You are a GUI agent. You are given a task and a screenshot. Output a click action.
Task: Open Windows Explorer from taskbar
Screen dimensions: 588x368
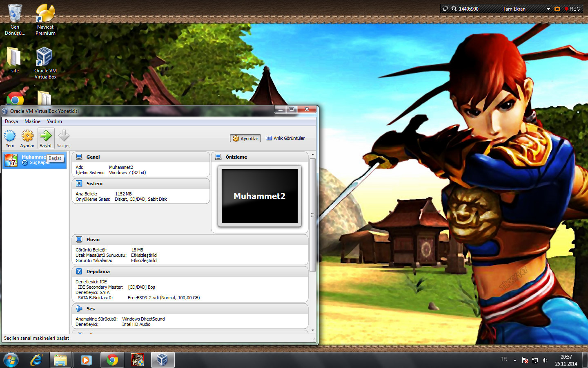[x=60, y=360]
